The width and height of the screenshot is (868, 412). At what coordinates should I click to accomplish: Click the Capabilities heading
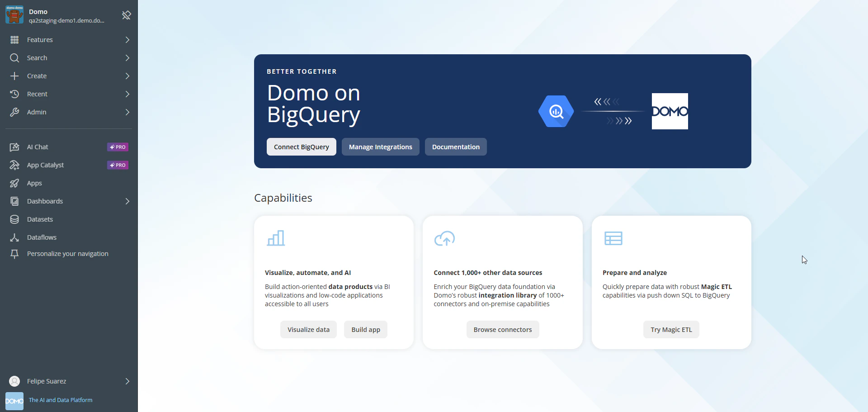point(283,198)
